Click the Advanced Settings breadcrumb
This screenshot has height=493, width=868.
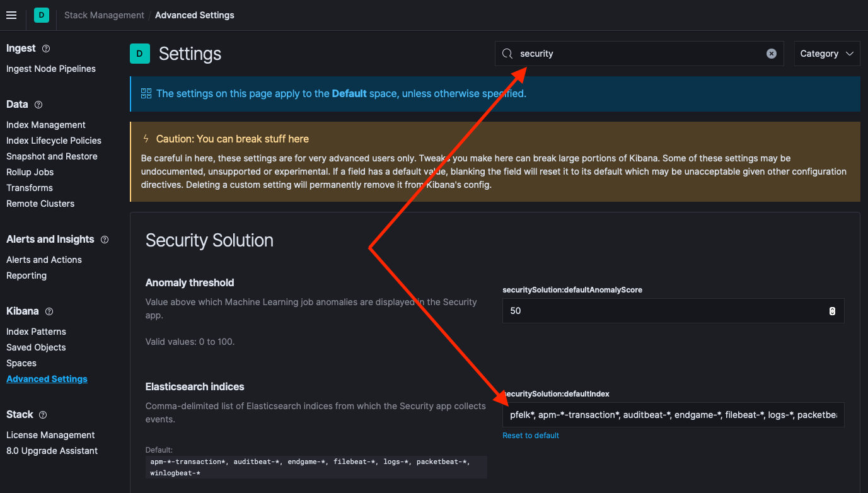pos(195,15)
